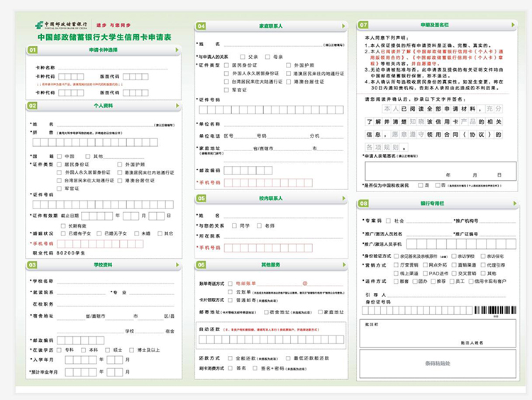Image resolution: width=532 pixels, height=400 pixels.
Task: Click the 07 section number badge
Action: [363, 25]
